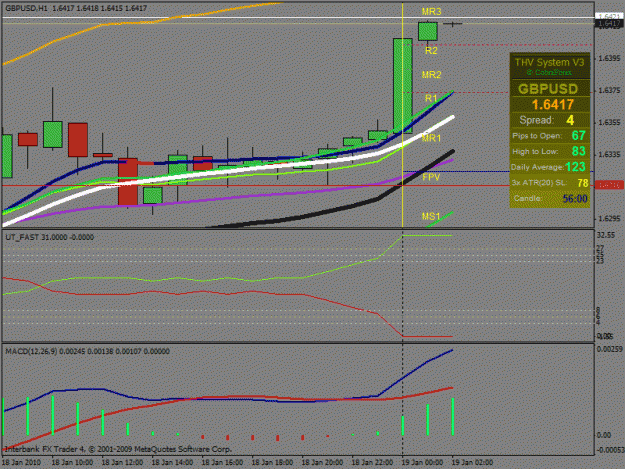Select the FPV pivot label

tap(431, 177)
